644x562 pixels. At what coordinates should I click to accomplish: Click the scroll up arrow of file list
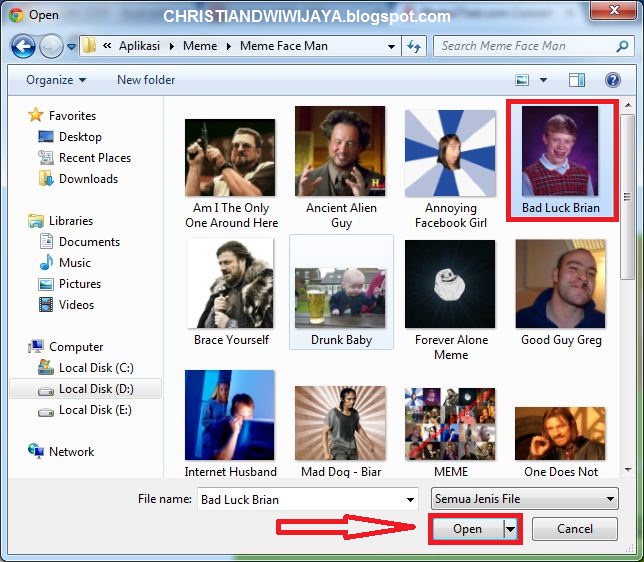(x=628, y=106)
